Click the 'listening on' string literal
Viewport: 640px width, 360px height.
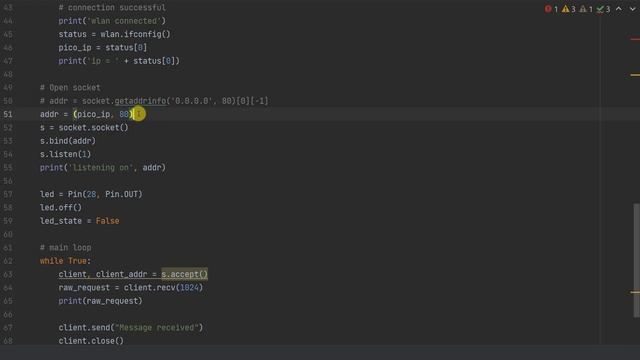(101, 168)
